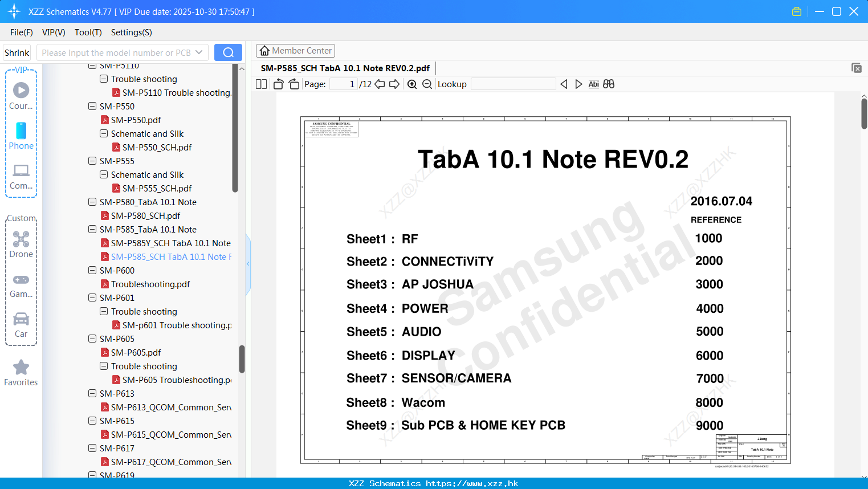Open the Car sidebar category

click(21, 325)
